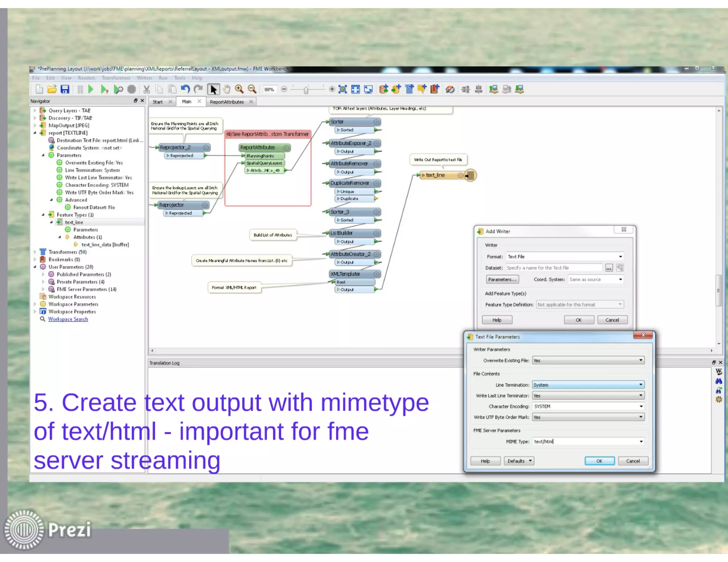Select the Pan hand tool
728x562 pixels.
(226, 89)
